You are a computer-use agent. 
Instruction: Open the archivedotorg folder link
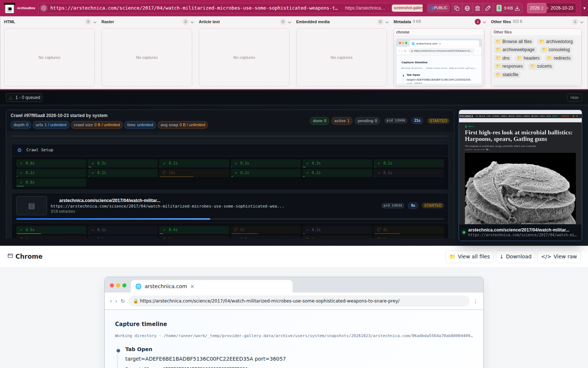[x=556, y=42]
